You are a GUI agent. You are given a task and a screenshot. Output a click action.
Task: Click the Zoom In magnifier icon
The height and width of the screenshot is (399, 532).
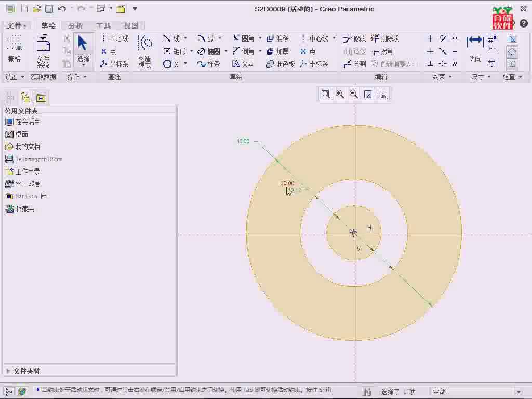[340, 94]
